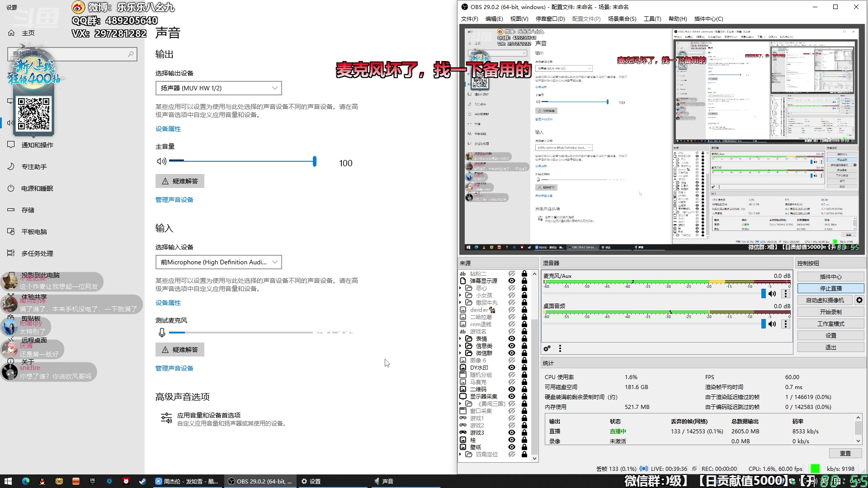Open QQ penguin icon in the taskbar
This screenshot has height=488, width=868.
click(42, 481)
